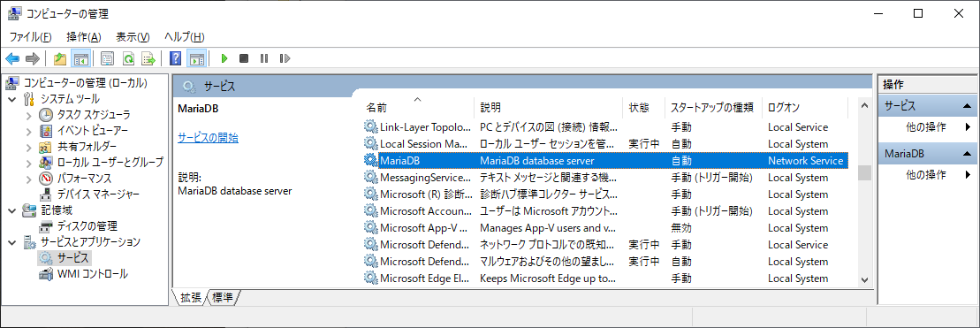
Task: Click the Export List toolbar icon
Action: point(148,58)
